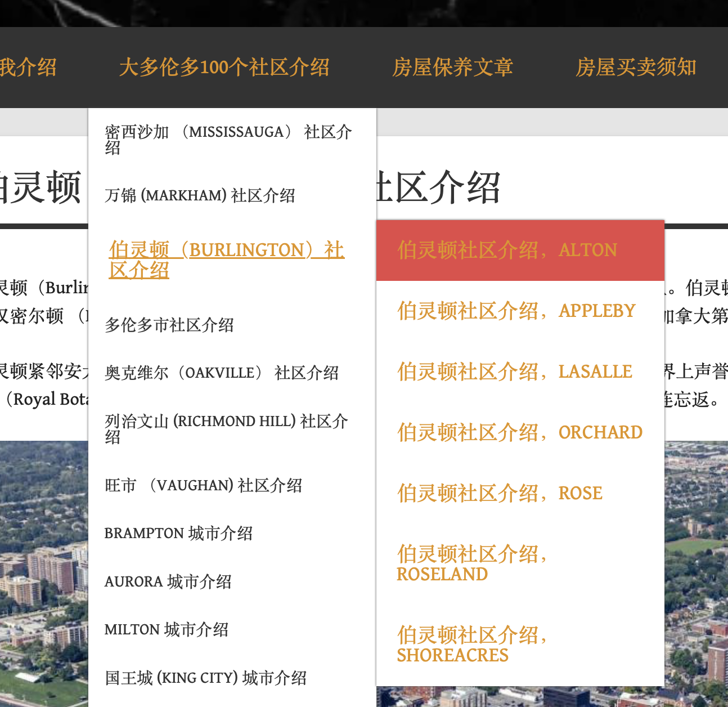Select LASALLE community submenu entry
Screen dimensions: 728x707
click(x=514, y=372)
